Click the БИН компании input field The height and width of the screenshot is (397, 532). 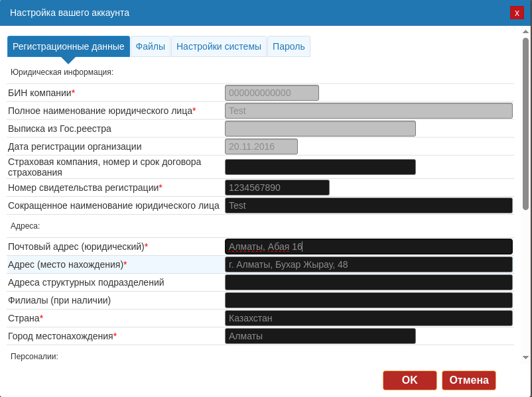(272, 93)
